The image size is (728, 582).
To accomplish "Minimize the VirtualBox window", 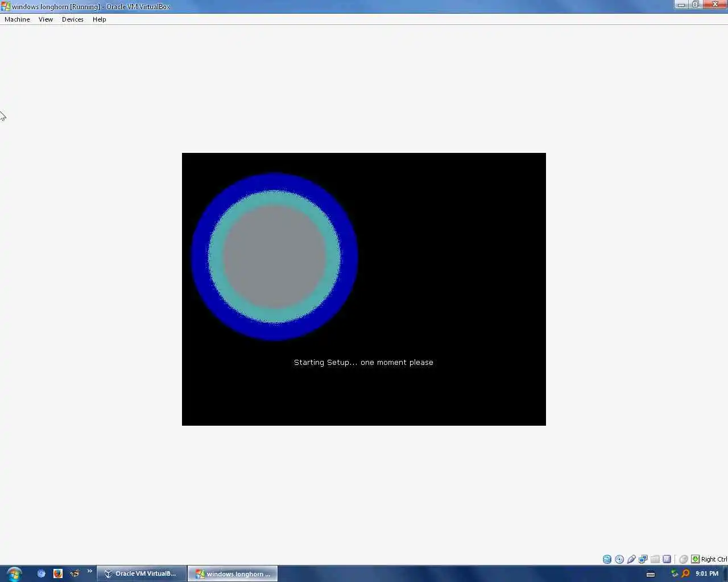I will (x=681, y=5).
